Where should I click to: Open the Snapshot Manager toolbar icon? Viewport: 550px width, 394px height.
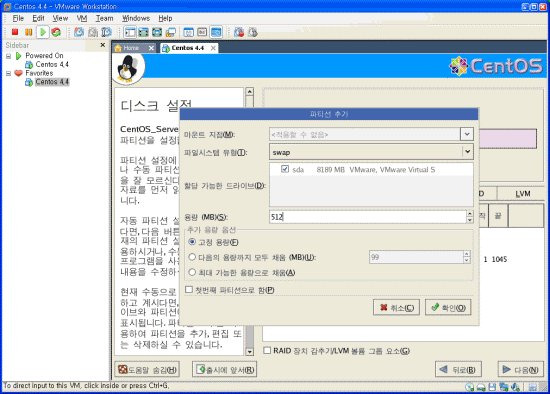[106, 32]
